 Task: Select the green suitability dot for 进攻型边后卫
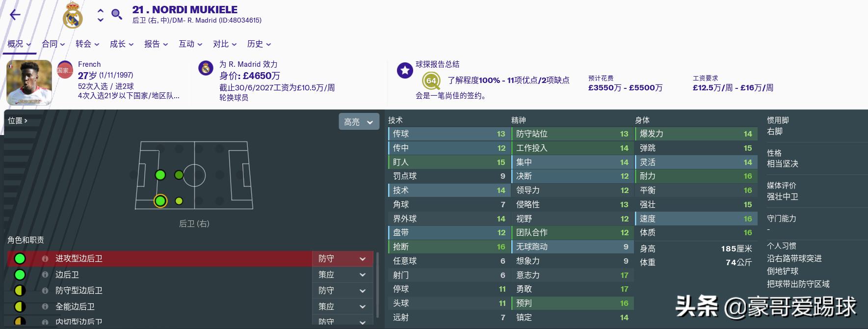click(x=20, y=258)
